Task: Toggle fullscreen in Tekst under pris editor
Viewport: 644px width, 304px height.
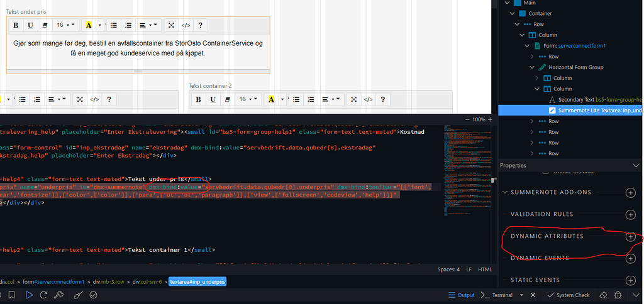Action: 171,25
